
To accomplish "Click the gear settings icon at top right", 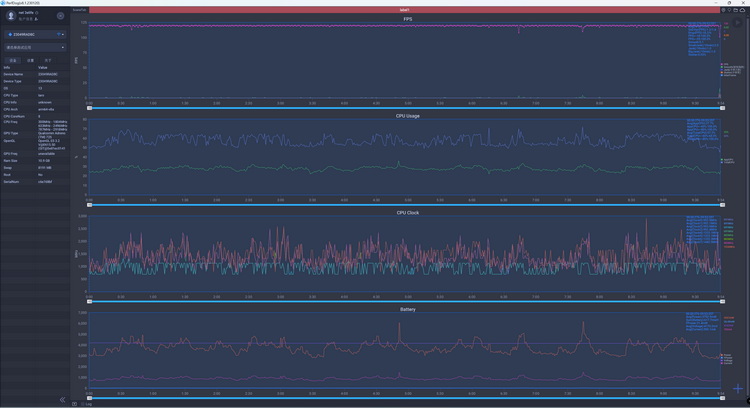I will pyautogui.click(x=723, y=10).
